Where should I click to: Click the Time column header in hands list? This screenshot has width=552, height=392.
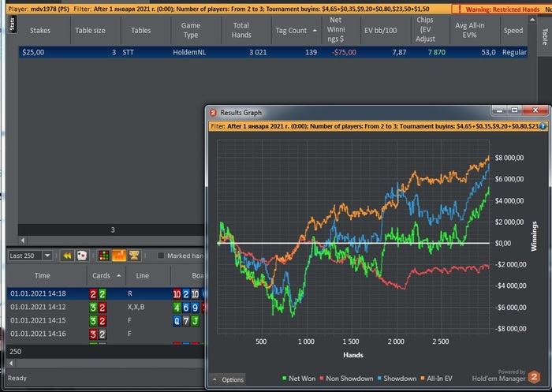[43, 276]
